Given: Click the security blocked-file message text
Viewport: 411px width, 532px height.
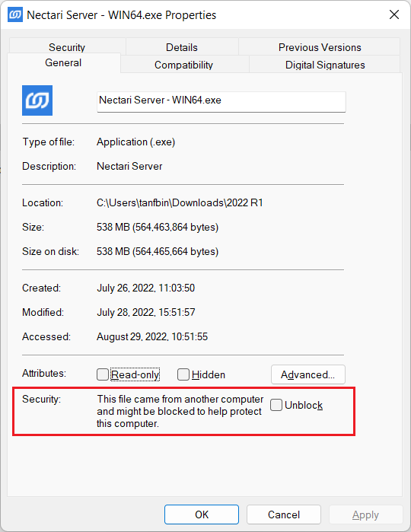Looking at the screenshot, I should coord(180,411).
